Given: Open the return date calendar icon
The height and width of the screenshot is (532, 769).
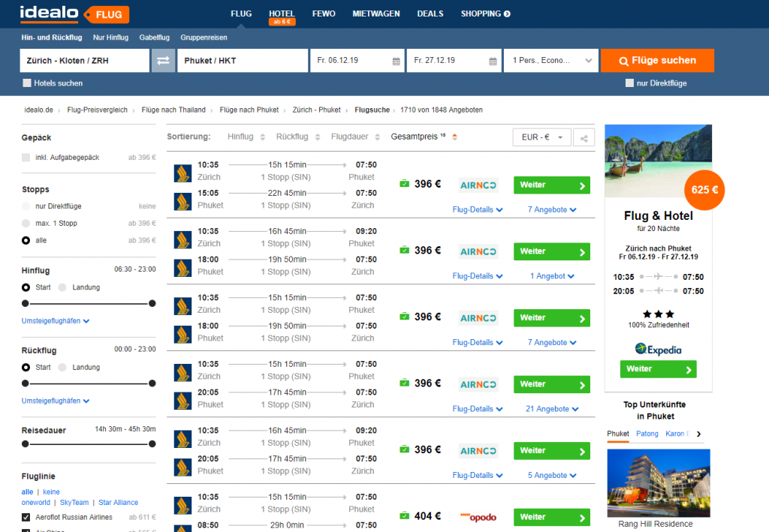Looking at the screenshot, I should 493,61.
